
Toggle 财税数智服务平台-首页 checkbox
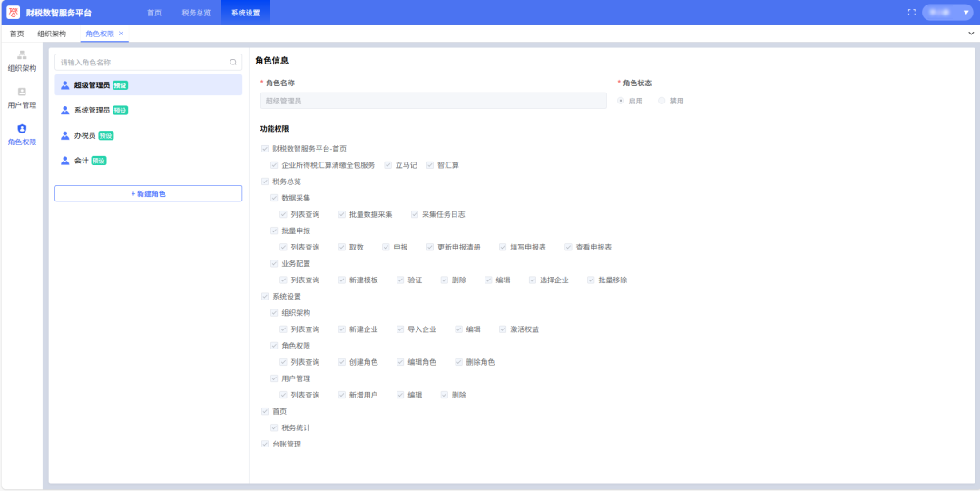coord(265,149)
